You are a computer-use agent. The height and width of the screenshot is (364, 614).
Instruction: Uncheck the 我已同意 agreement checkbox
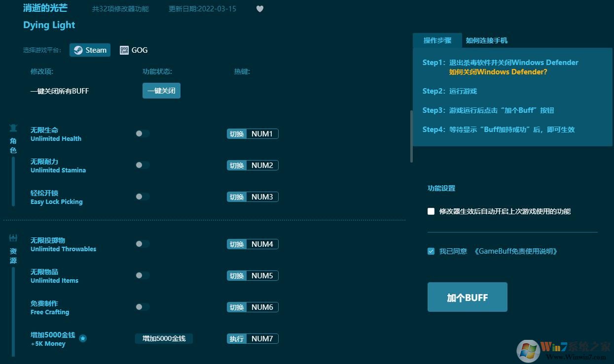431,251
